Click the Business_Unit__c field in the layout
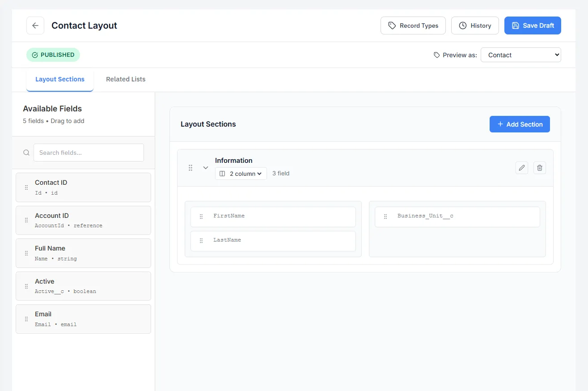This screenshot has width=588, height=391. pyautogui.click(x=457, y=217)
